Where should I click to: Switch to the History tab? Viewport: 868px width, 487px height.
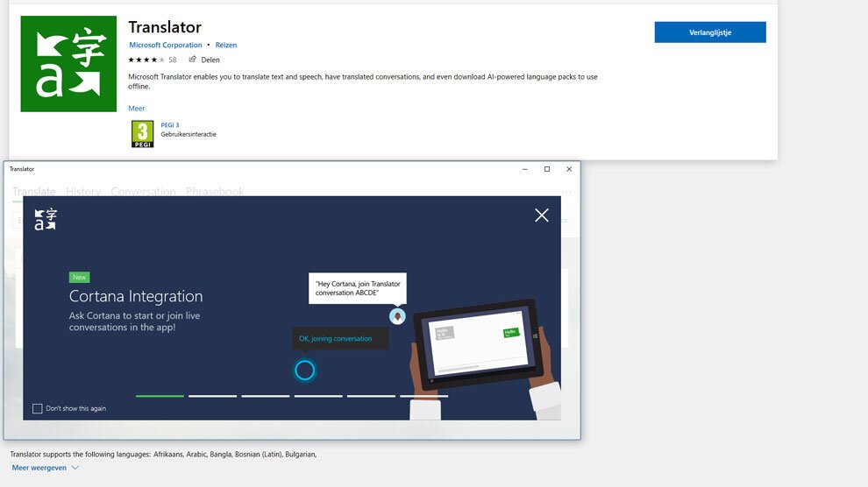coord(83,191)
